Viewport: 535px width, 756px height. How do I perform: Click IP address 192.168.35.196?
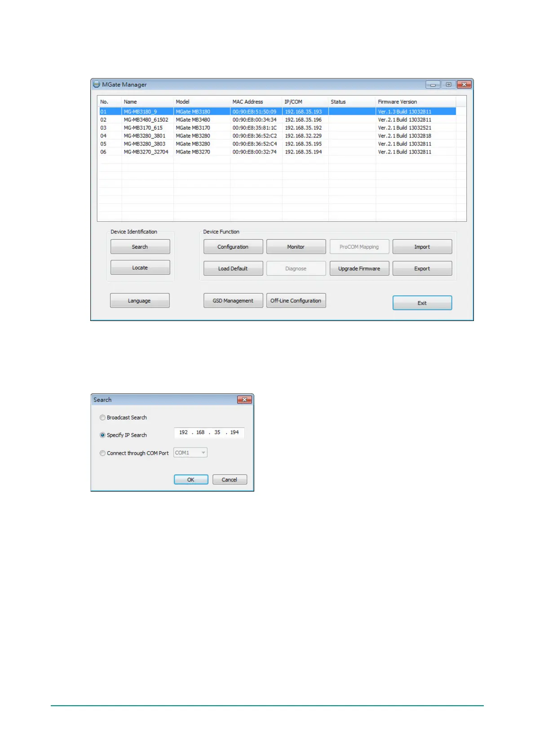click(x=303, y=120)
